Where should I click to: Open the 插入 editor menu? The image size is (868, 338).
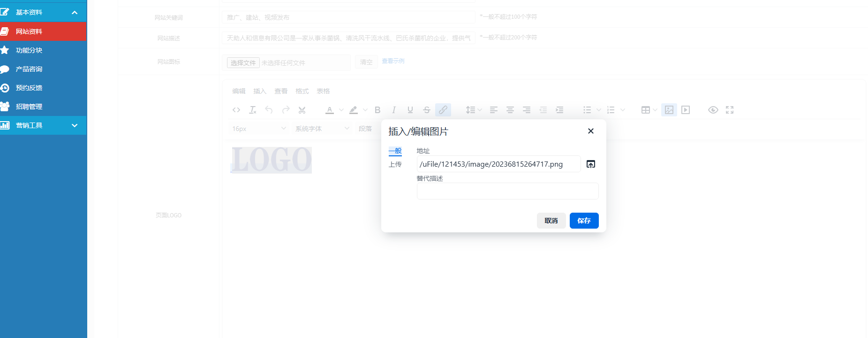point(260,91)
